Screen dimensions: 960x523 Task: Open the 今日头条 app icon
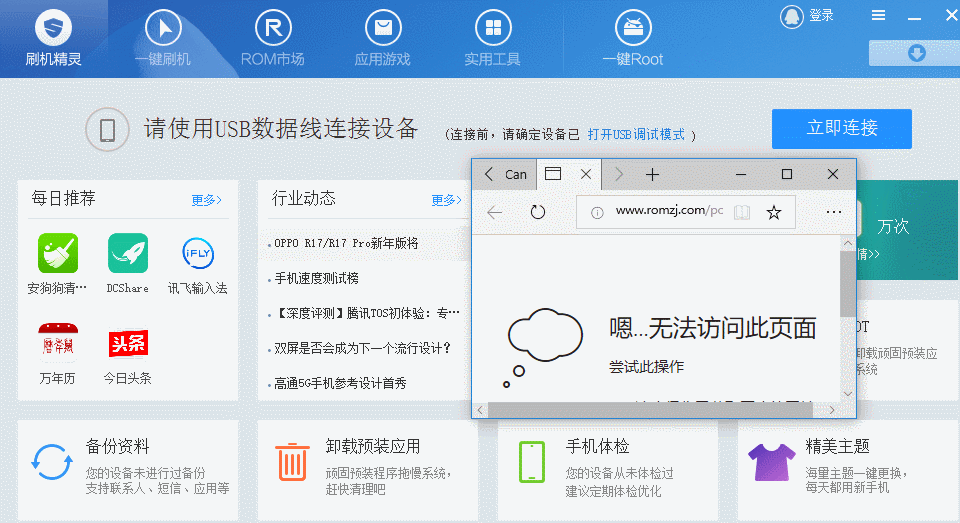pos(128,344)
